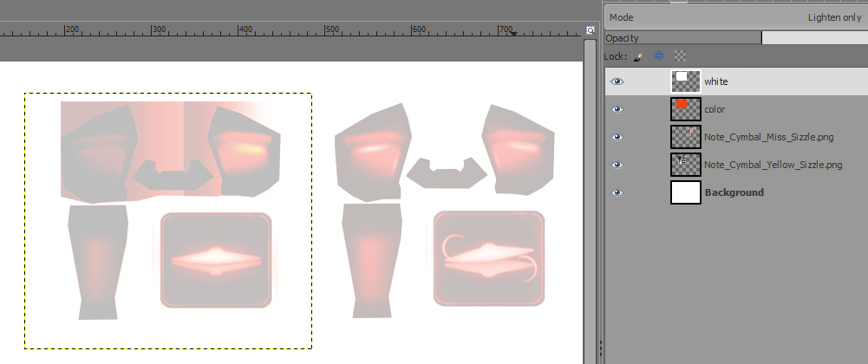Image resolution: width=868 pixels, height=364 pixels.
Task: Click the lock position and size icon
Action: click(659, 56)
